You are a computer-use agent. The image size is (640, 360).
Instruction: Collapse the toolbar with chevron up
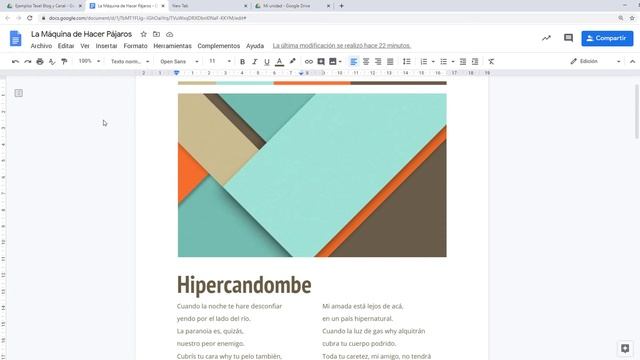click(632, 62)
